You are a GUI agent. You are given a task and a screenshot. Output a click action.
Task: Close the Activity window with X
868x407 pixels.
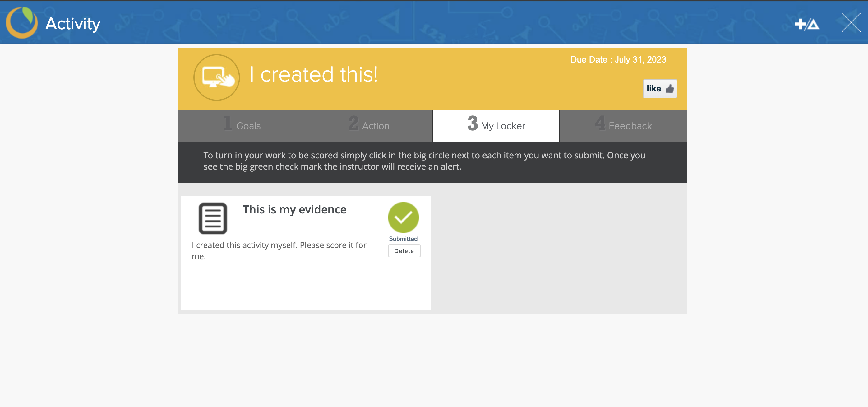click(x=851, y=23)
